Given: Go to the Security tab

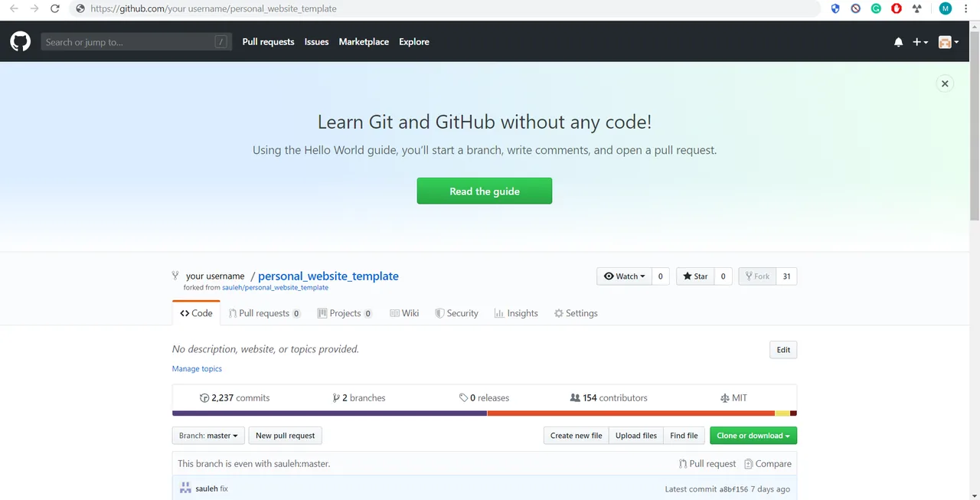Looking at the screenshot, I should [456, 313].
